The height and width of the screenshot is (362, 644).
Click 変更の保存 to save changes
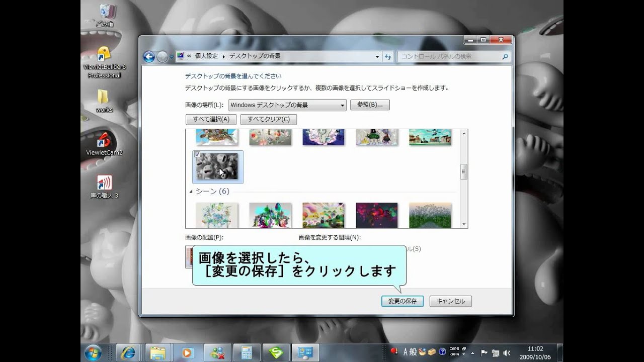pos(403,301)
